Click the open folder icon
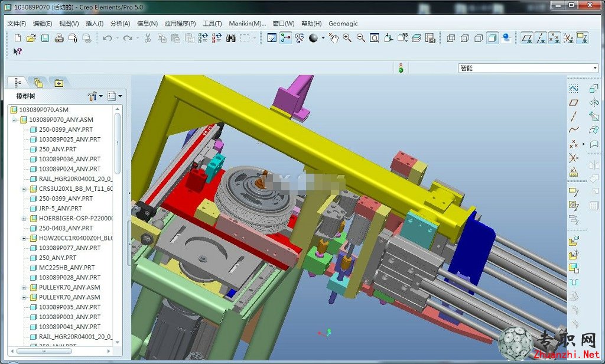 [31, 38]
